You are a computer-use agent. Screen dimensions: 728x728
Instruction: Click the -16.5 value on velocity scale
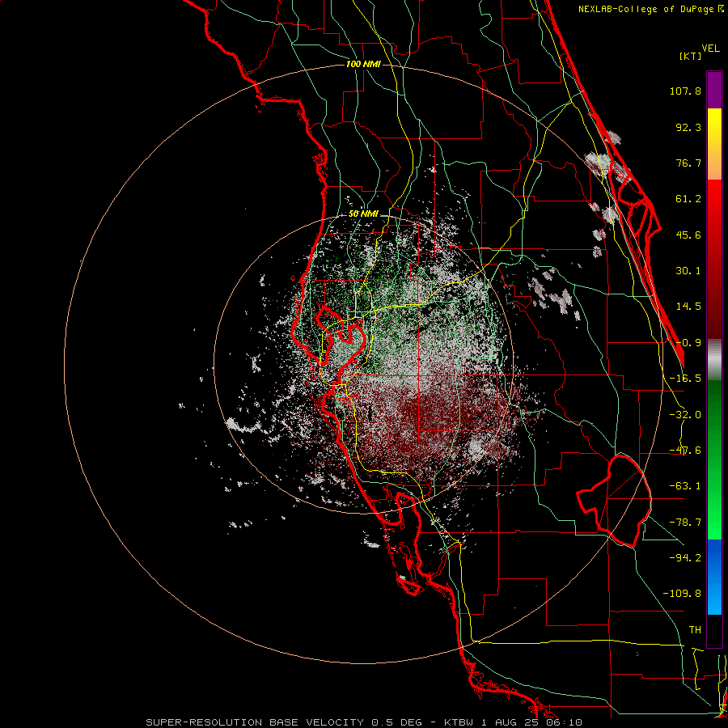coord(685,379)
